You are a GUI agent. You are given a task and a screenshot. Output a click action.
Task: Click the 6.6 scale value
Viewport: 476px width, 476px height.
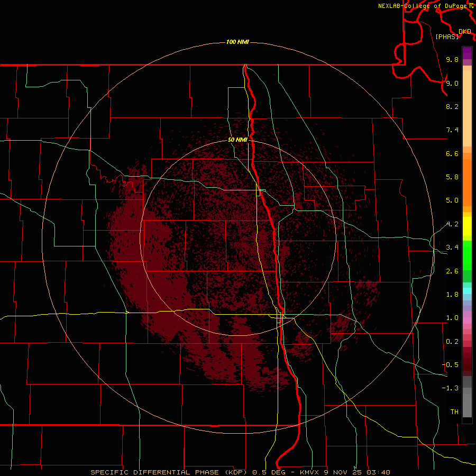pyautogui.click(x=452, y=153)
